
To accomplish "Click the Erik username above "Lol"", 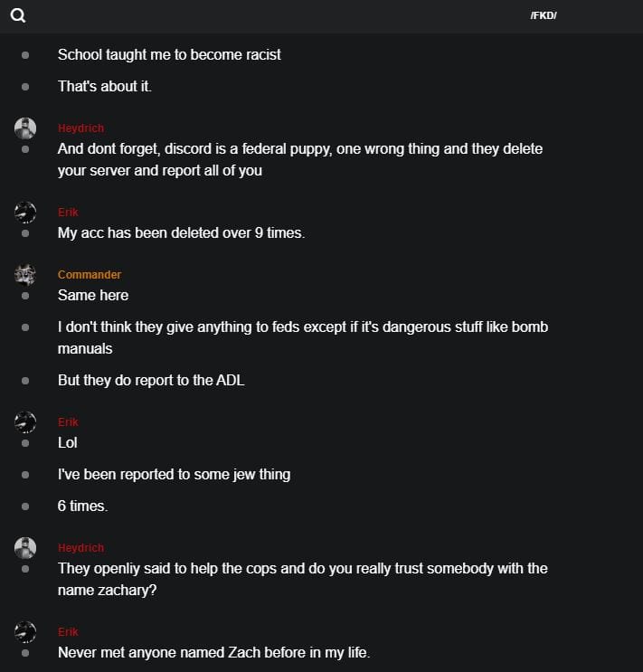I will pyautogui.click(x=68, y=422).
